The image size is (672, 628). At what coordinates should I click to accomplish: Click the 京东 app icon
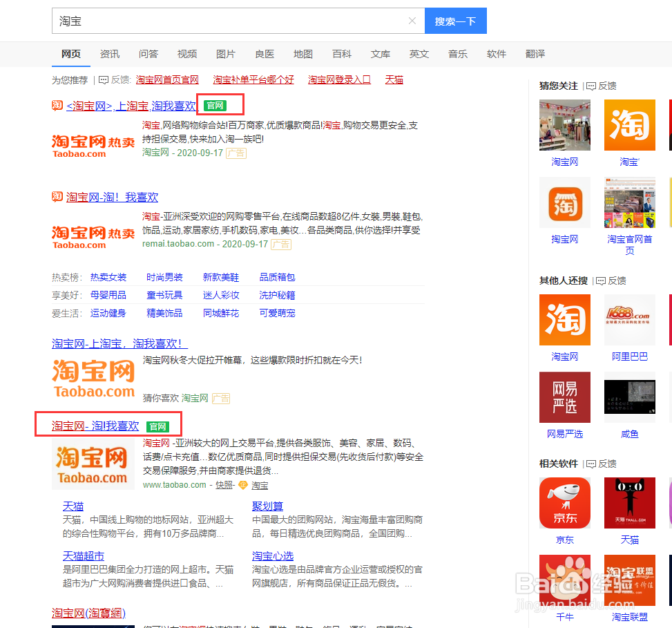click(x=565, y=503)
